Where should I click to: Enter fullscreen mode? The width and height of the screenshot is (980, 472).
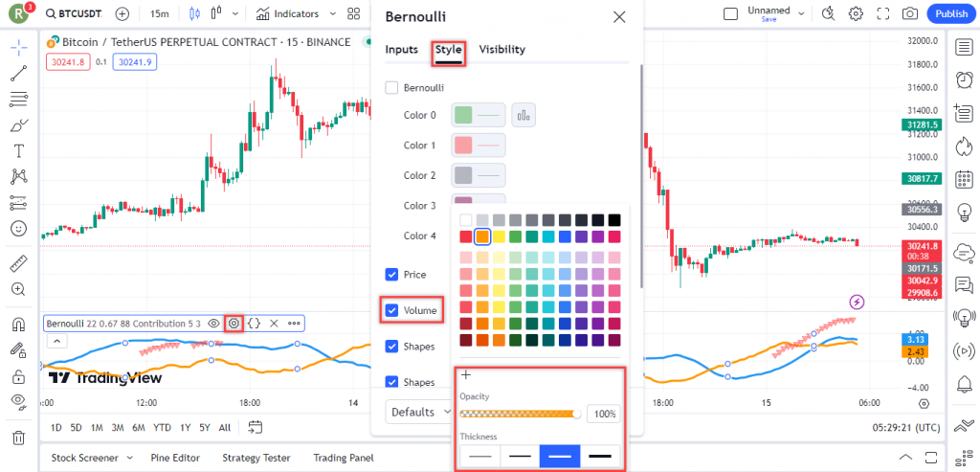click(883, 13)
